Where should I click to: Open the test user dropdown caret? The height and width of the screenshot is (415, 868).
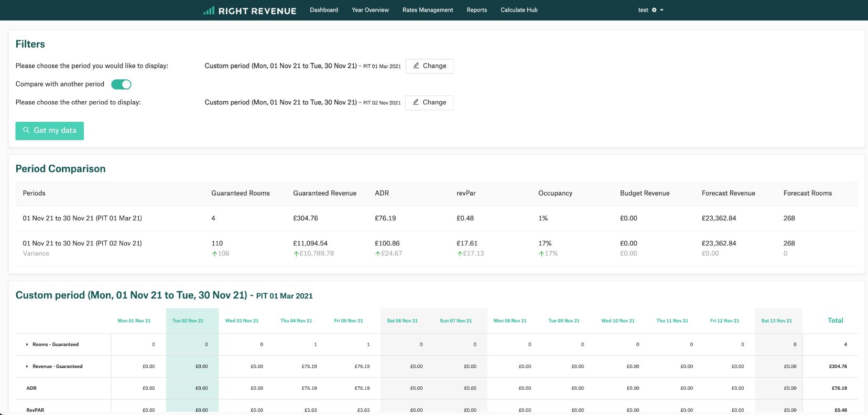[662, 10]
